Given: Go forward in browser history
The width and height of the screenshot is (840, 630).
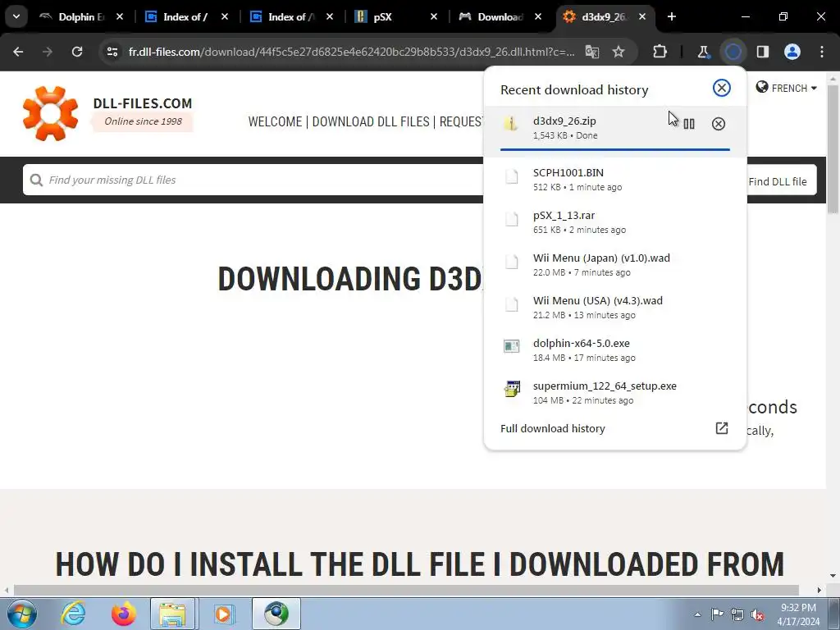Looking at the screenshot, I should point(48,52).
